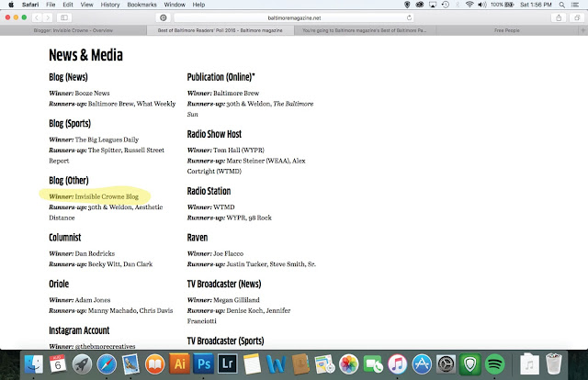Click the Pinterest extension button
The width and height of the screenshot is (588, 380).
pyautogui.click(x=164, y=17)
